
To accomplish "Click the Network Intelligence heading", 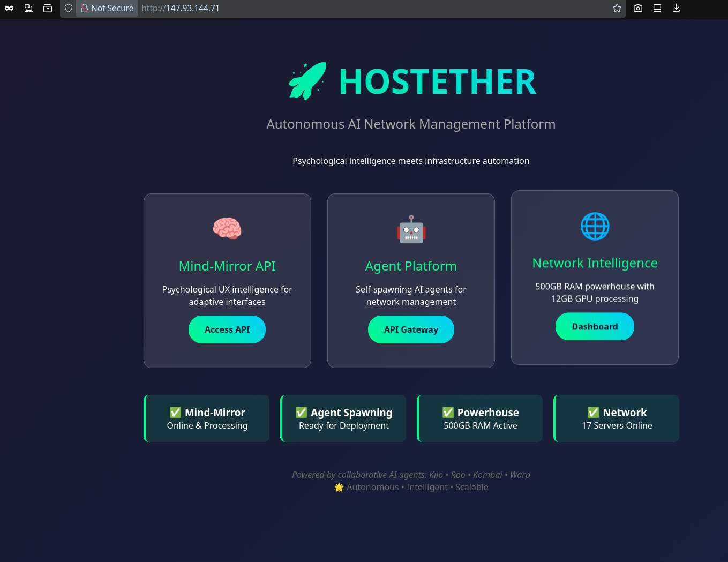I will tap(595, 263).
